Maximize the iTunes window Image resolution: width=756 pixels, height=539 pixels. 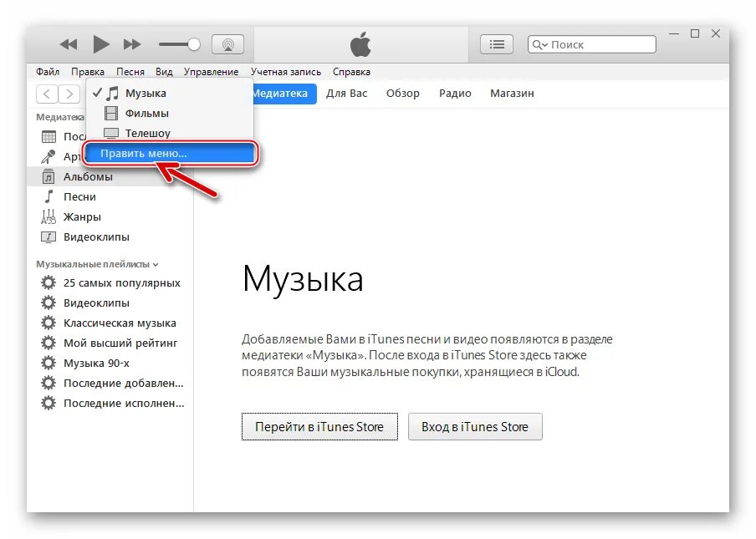(695, 33)
